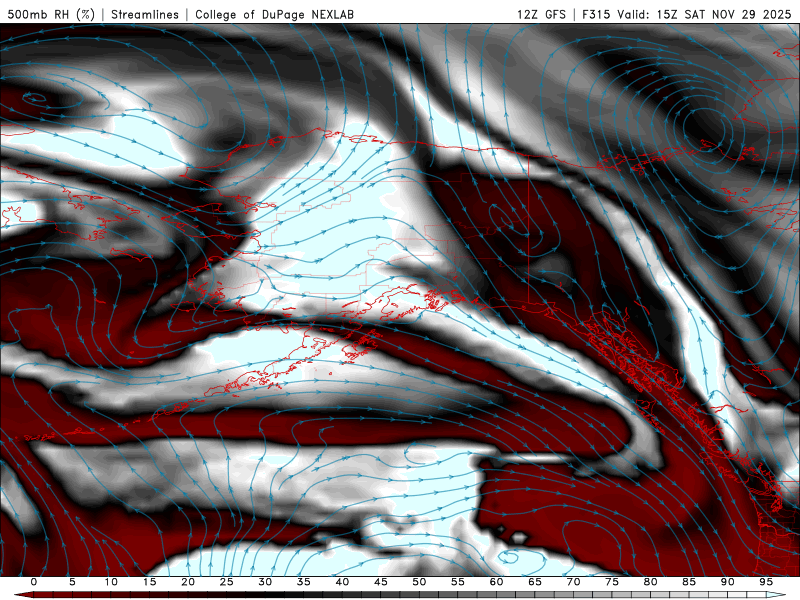The height and width of the screenshot is (600, 800).
Task: Click the colorbar label "35"
Action: pos(304,582)
